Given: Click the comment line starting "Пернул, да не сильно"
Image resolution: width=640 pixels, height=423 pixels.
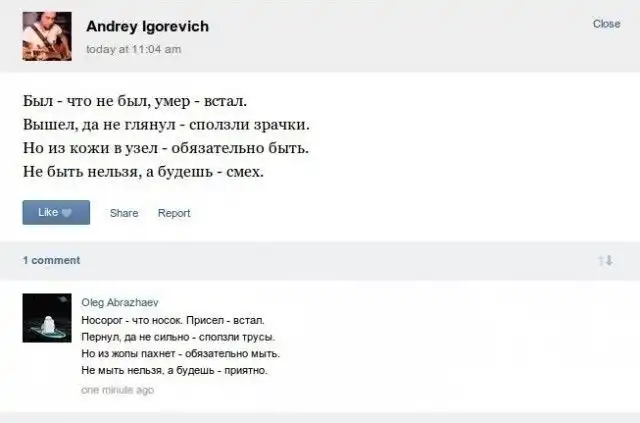Looking at the screenshot, I should [177, 337].
